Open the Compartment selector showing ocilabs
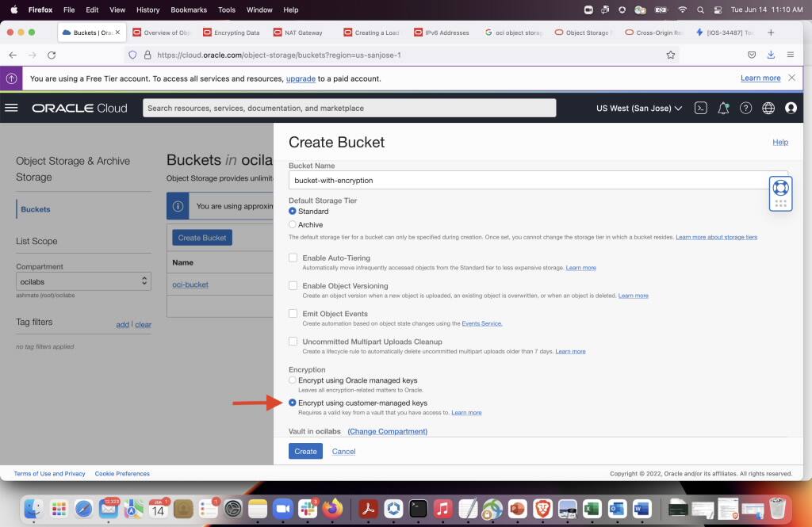This screenshot has width=812, height=527. coord(83,281)
